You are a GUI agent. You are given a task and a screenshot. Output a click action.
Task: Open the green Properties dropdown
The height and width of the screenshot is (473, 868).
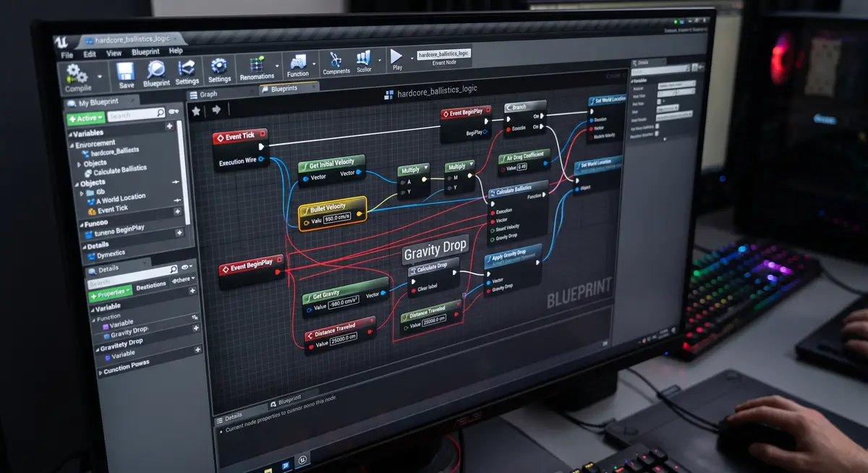[x=110, y=294]
